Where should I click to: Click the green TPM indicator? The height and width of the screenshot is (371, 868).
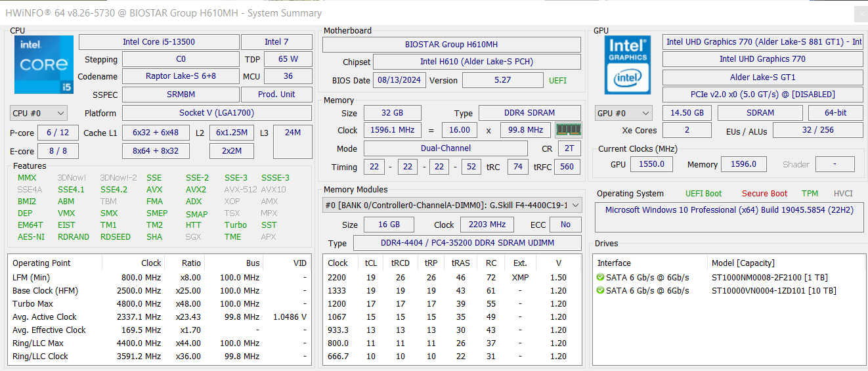click(810, 194)
